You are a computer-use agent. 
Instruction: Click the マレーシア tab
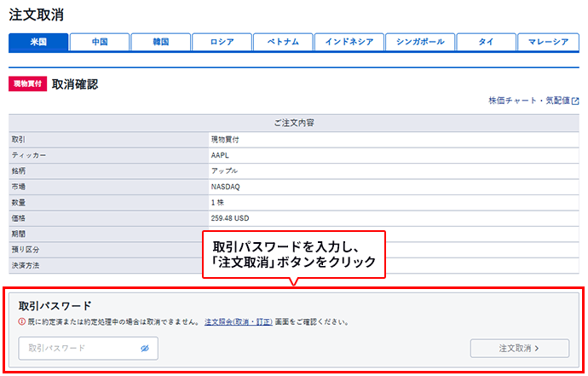(x=548, y=42)
